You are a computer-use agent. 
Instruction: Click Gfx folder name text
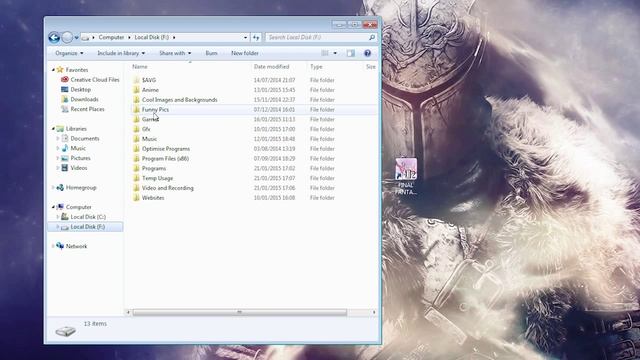click(146, 129)
